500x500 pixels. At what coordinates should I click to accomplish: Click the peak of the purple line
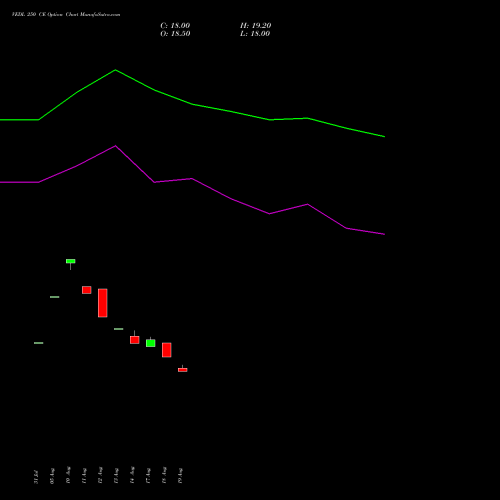click(115, 146)
